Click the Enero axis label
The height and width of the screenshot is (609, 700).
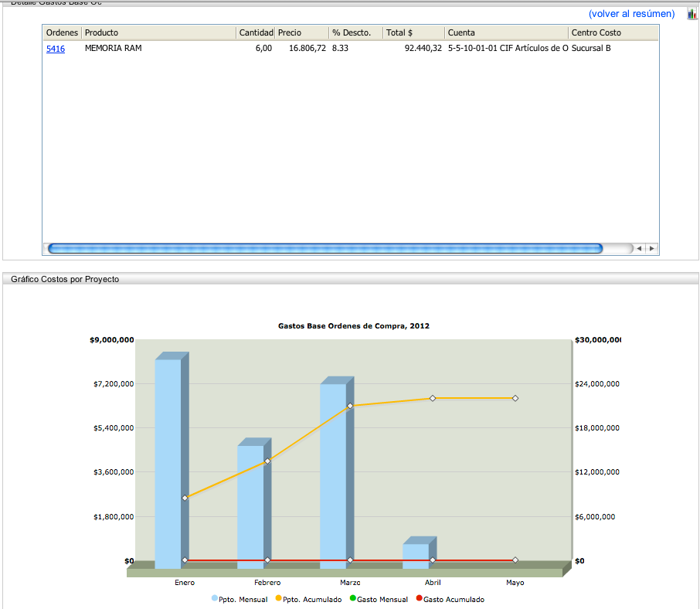click(185, 583)
